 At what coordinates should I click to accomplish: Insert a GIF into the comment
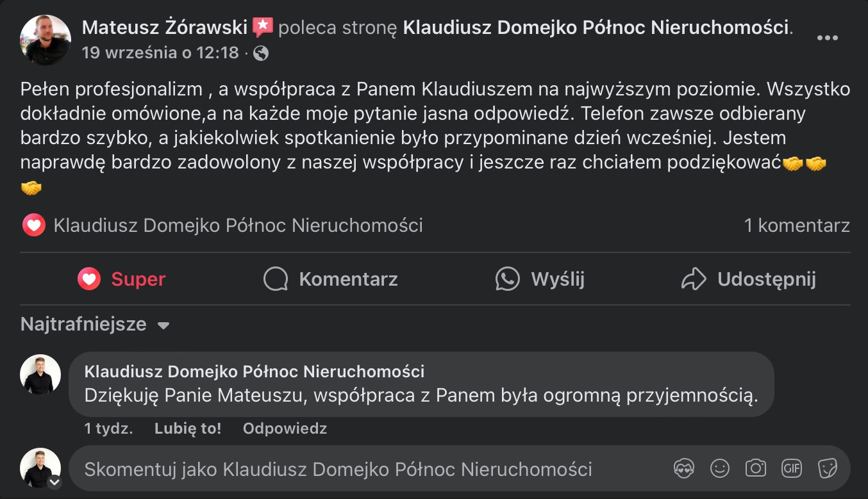[x=792, y=469]
